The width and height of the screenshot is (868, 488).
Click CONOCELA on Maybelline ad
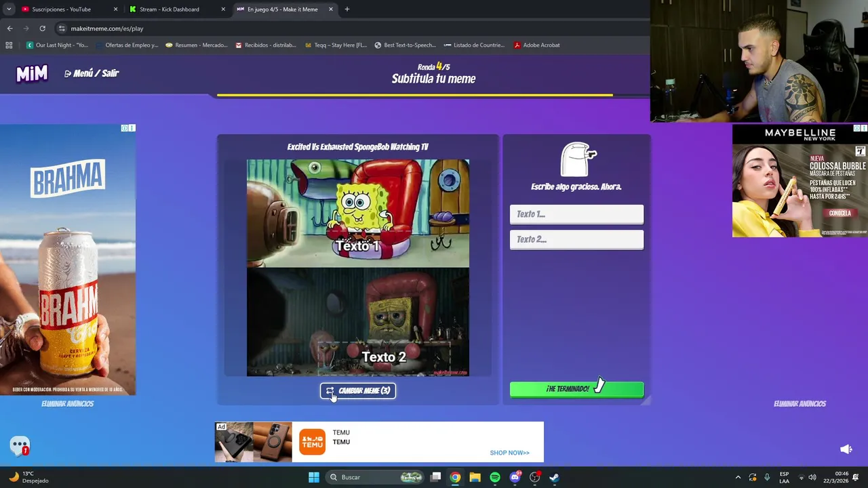(x=840, y=213)
